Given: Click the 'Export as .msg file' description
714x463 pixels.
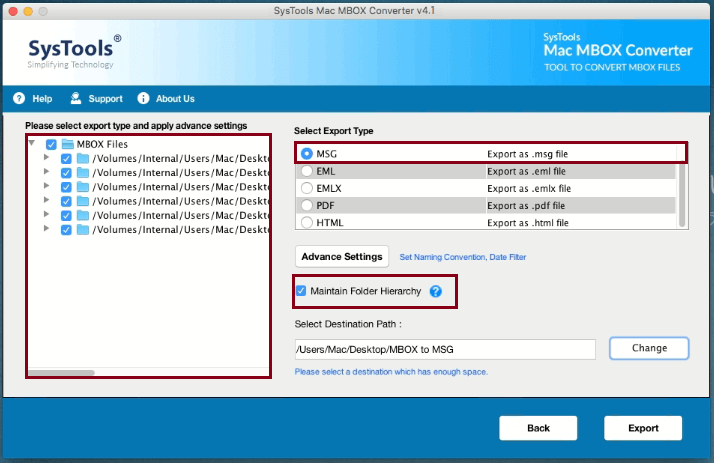Looking at the screenshot, I should click(527, 154).
